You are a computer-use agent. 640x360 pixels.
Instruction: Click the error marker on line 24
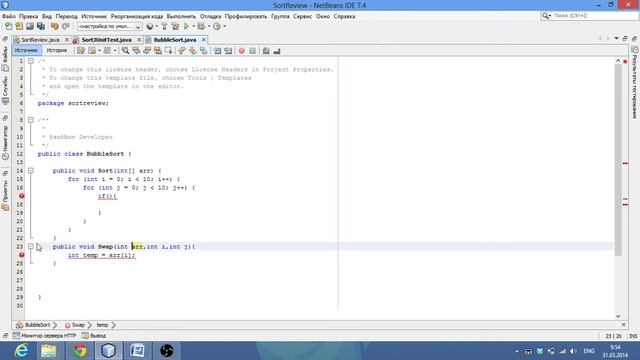[x=22, y=255]
